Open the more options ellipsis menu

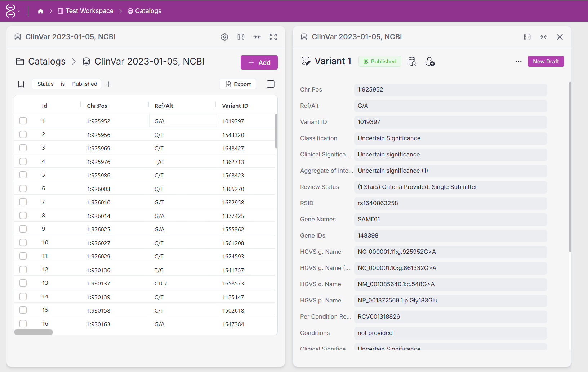(x=518, y=62)
